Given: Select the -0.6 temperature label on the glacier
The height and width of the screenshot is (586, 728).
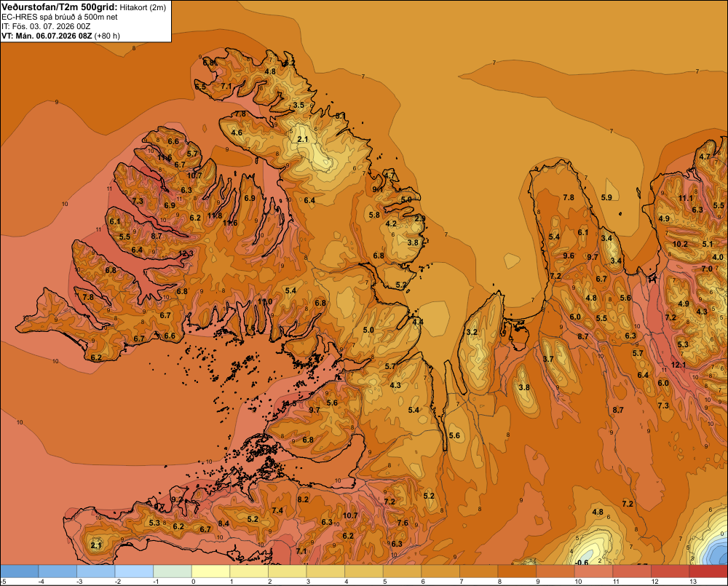Looking at the screenshot, I should [582, 562].
